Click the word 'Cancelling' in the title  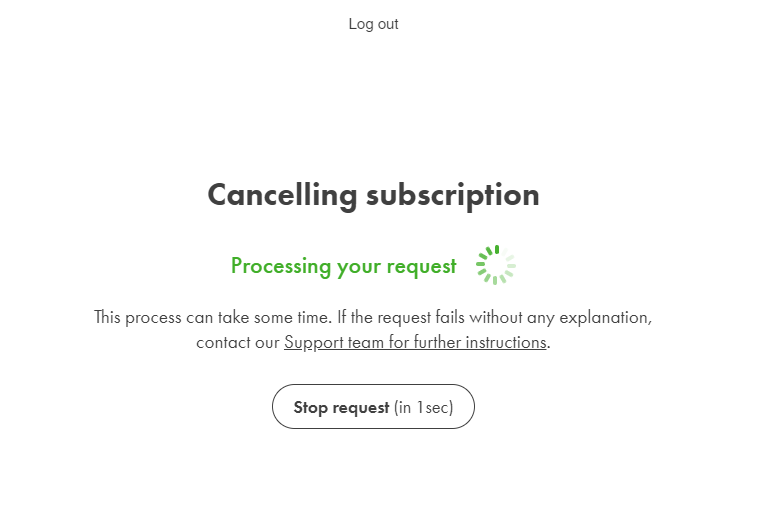pyautogui.click(x=283, y=195)
